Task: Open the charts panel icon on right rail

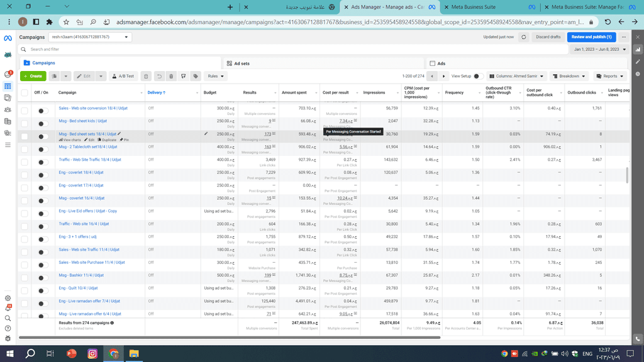Action: [638, 49]
